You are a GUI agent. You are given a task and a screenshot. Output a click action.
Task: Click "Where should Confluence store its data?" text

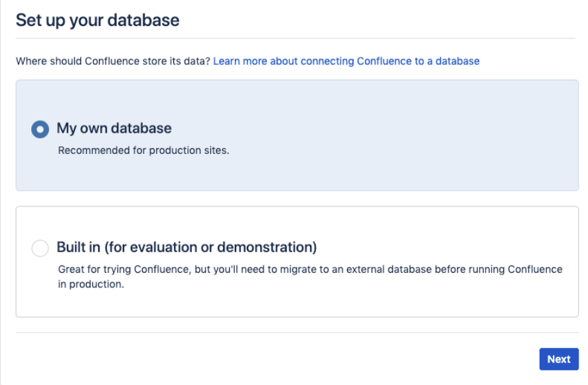[113, 61]
